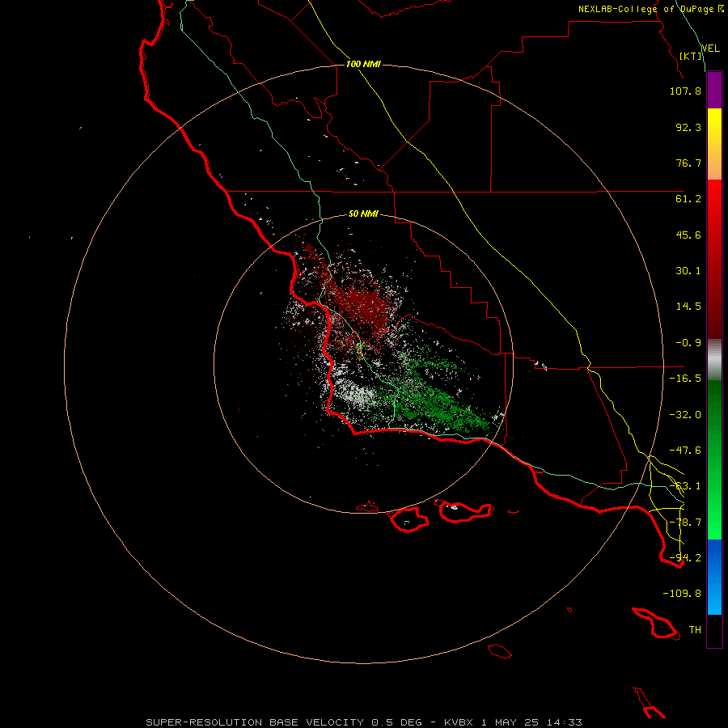Click the Super-Resolution Base Velocity caption

click(363, 722)
